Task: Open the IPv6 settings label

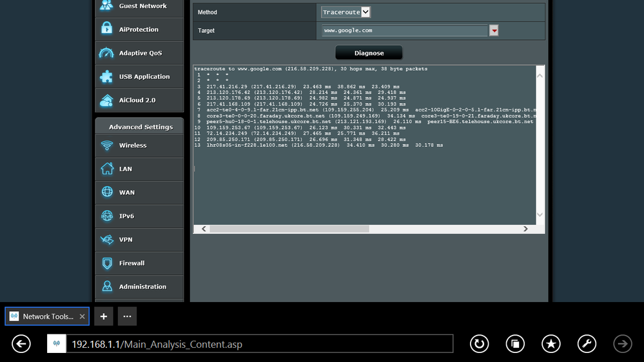Action: tap(126, 216)
